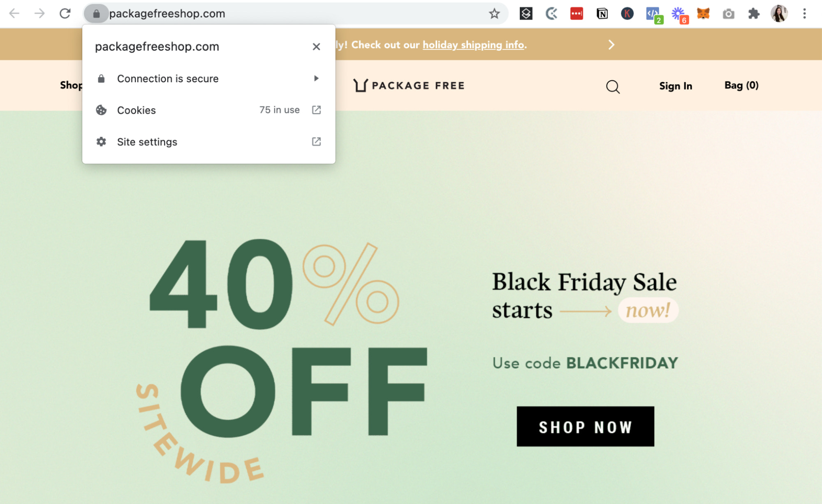This screenshot has width=822, height=504.
Task: Click the SHOP NOW button
Action: point(585,427)
